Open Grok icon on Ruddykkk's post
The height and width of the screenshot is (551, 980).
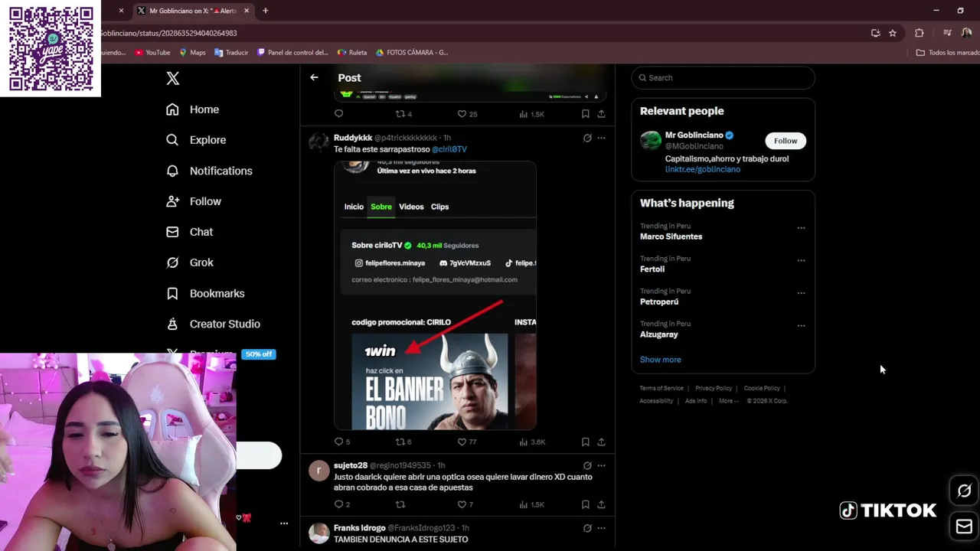pyautogui.click(x=587, y=138)
